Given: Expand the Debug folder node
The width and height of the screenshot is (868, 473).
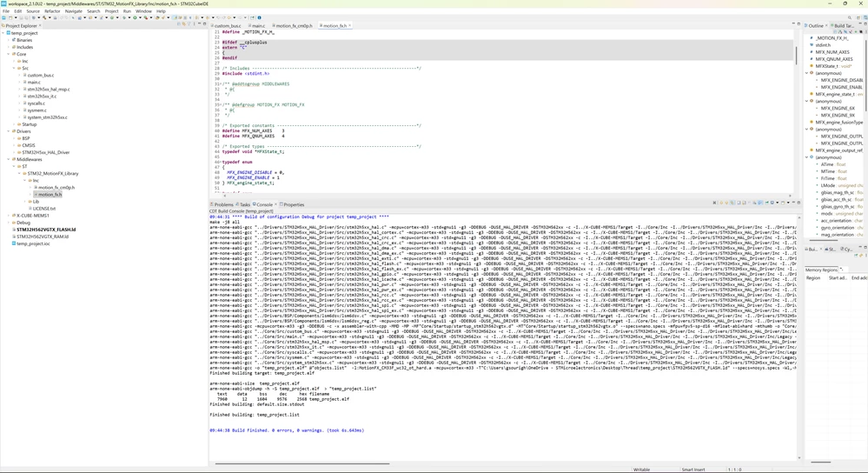Looking at the screenshot, I should click(x=9, y=223).
